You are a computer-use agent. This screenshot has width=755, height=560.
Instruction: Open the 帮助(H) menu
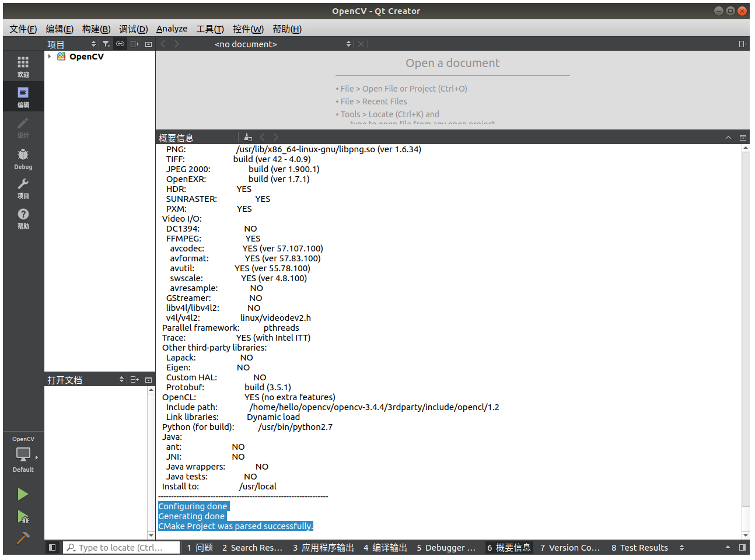[x=287, y=29]
